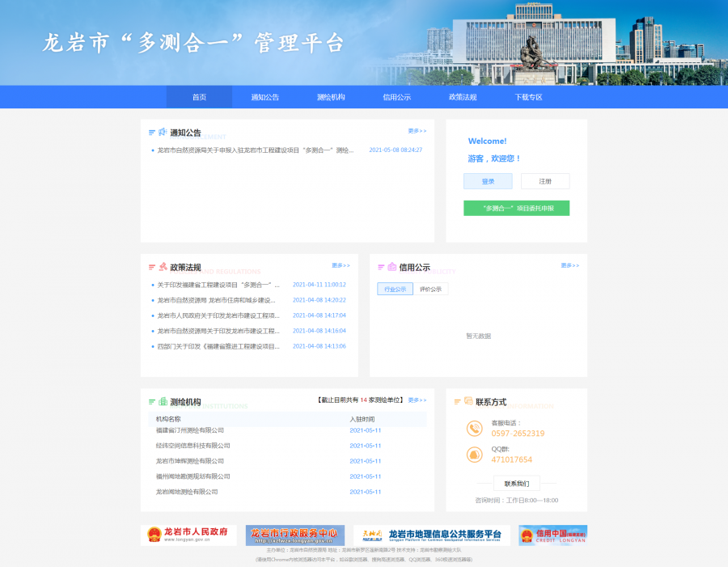This screenshot has height=567, width=728.
Task: Click the contact icon beside 联系方式
Action: point(468,402)
